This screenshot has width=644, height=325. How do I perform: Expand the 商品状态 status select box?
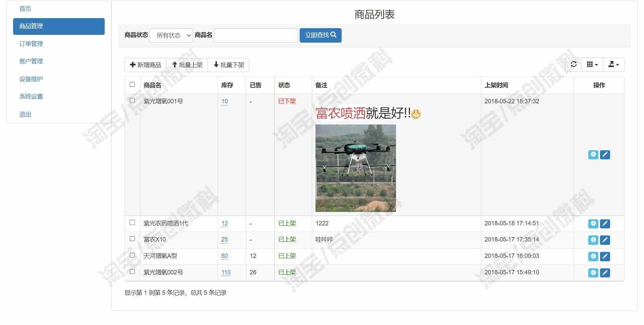(171, 35)
